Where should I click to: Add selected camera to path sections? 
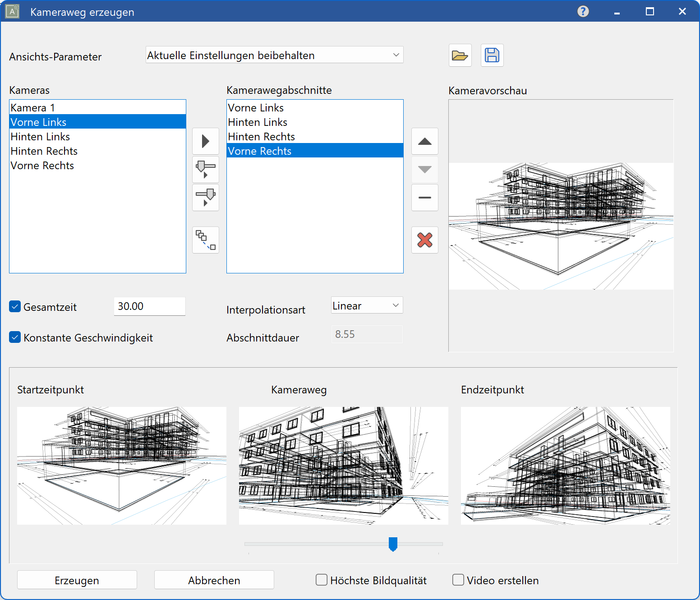coord(206,141)
